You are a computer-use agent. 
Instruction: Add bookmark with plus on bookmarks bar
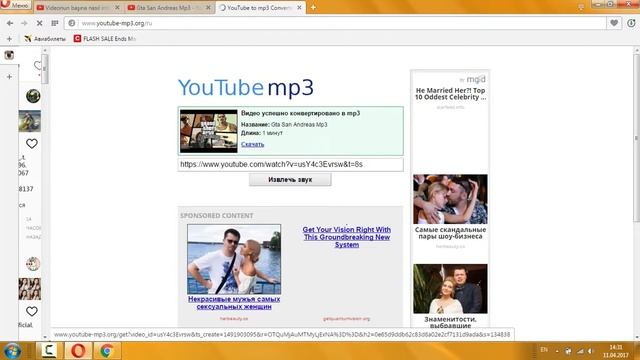(x=9, y=39)
